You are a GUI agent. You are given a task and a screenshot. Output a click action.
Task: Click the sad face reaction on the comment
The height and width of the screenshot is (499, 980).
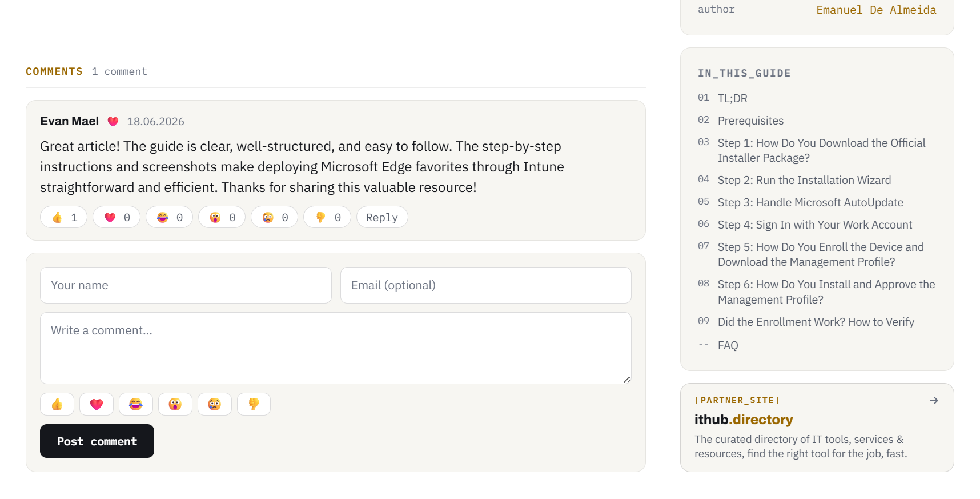[274, 217]
